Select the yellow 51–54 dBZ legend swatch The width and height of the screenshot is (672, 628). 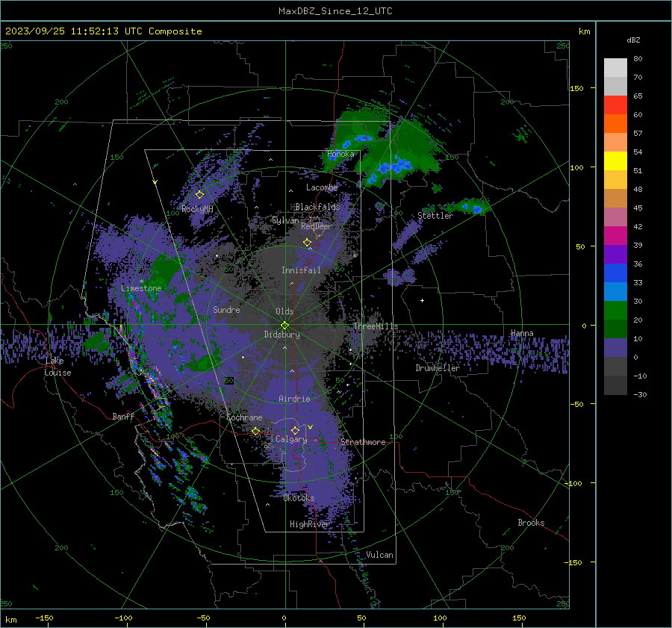tap(615, 161)
